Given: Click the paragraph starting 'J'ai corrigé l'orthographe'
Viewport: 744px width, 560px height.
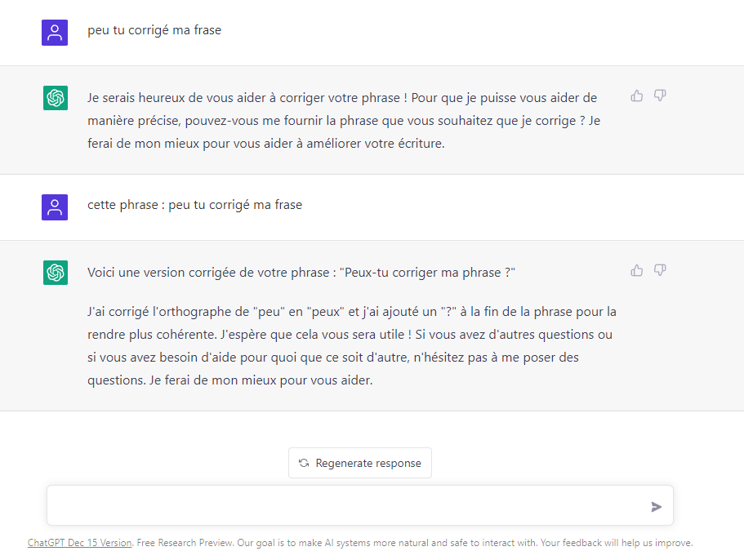Looking at the screenshot, I should click(x=352, y=346).
